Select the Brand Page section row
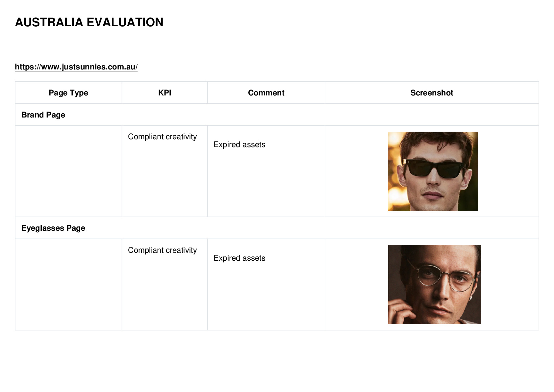554x392 pixels. coord(277,115)
